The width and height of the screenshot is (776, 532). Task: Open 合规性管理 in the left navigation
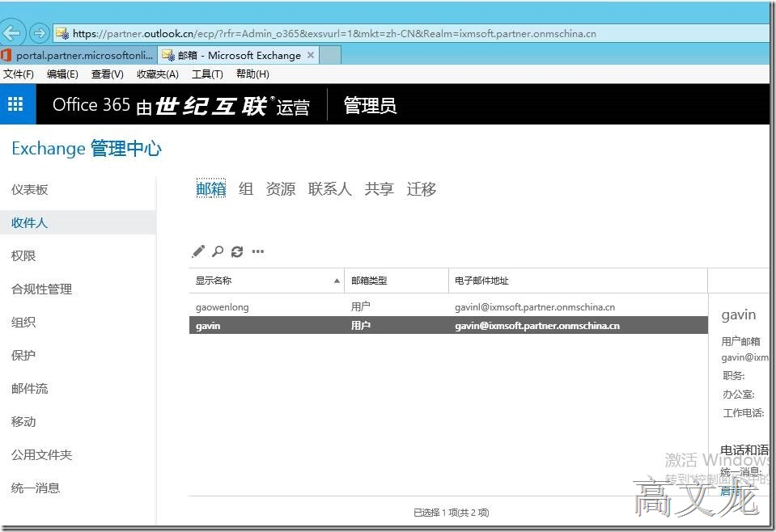[x=41, y=289]
